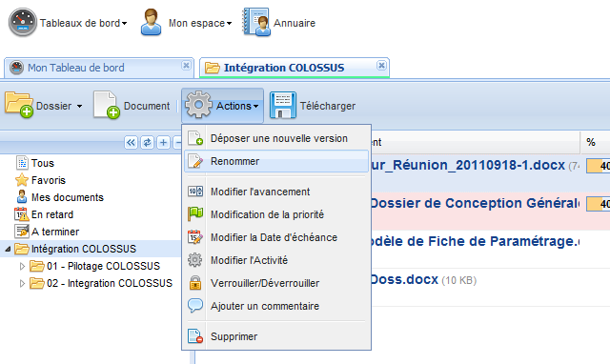Open Dossier de Conception Générale document link
Screen dimensions: 610x364
click(x=475, y=203)
